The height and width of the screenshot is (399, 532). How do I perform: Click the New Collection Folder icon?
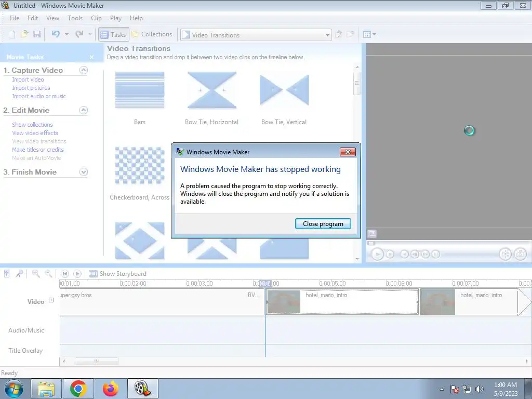pos(350,34)
